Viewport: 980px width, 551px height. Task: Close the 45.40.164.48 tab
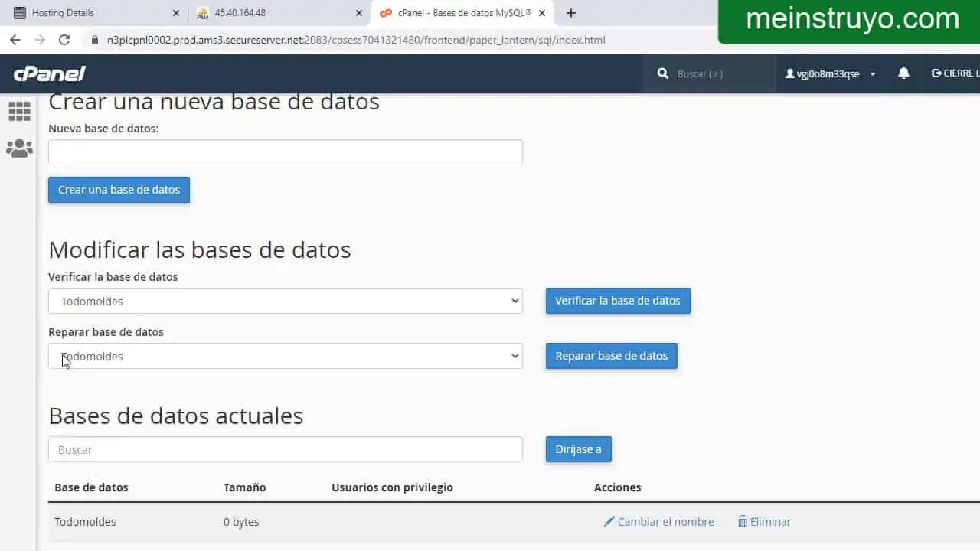click(x=359, y=13)
